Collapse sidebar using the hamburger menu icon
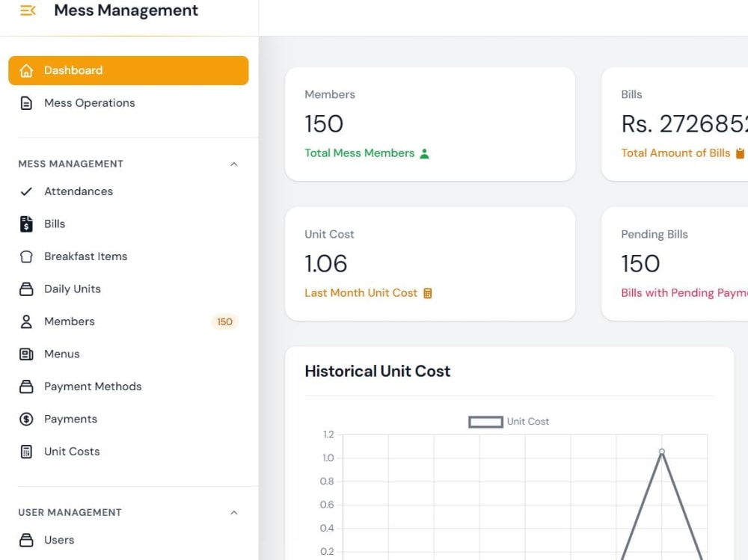 pyautogui.click(x=28, y=10)
